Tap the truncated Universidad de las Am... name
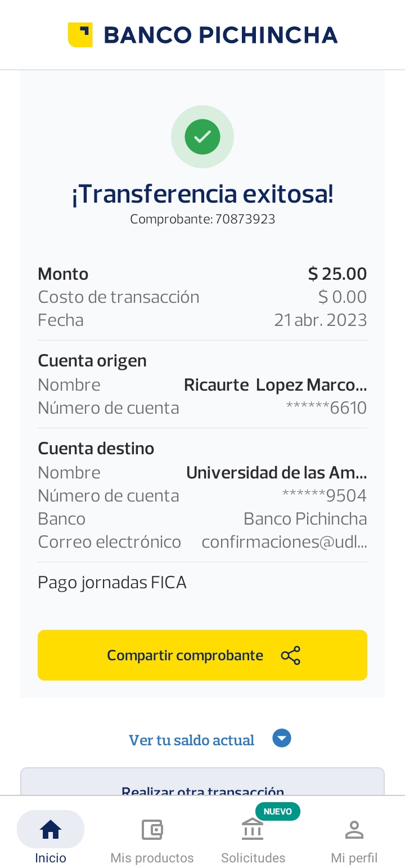405x868 pixels. click(x=276, y=472)
